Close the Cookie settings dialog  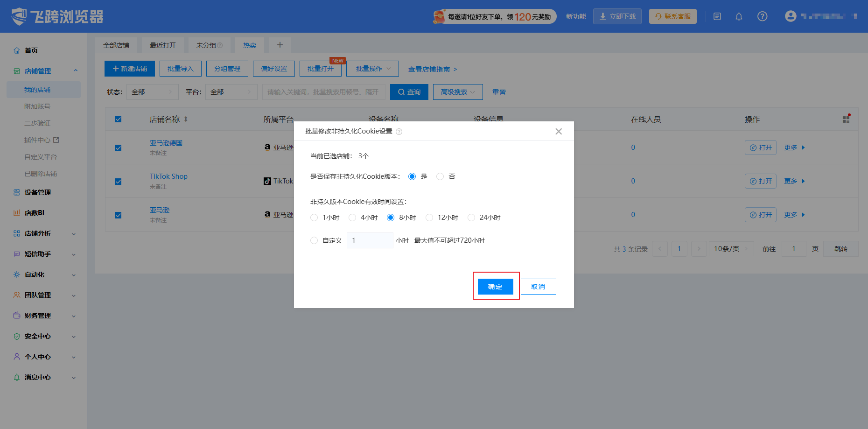pyautogui.click(x=559, y=131)
